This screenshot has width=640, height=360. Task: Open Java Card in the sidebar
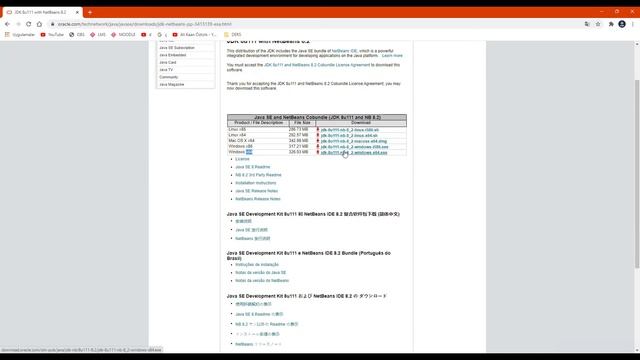click(168, 62)
